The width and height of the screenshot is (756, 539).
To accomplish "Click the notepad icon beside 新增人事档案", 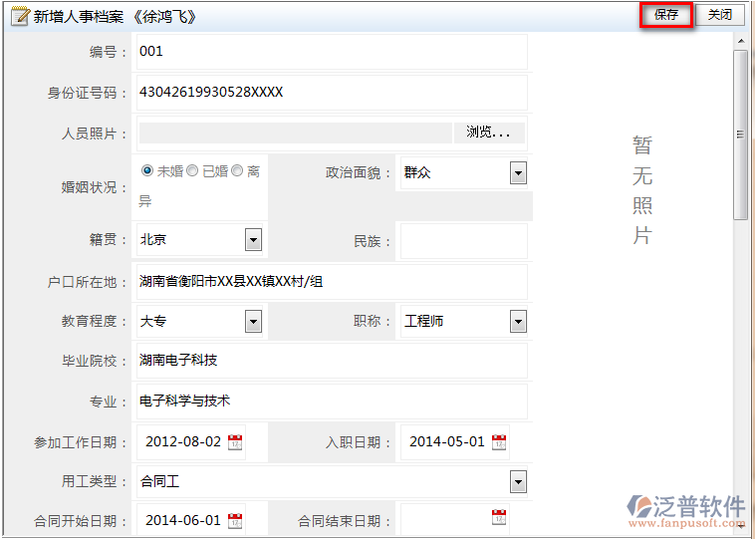I will tap(20, 15).
